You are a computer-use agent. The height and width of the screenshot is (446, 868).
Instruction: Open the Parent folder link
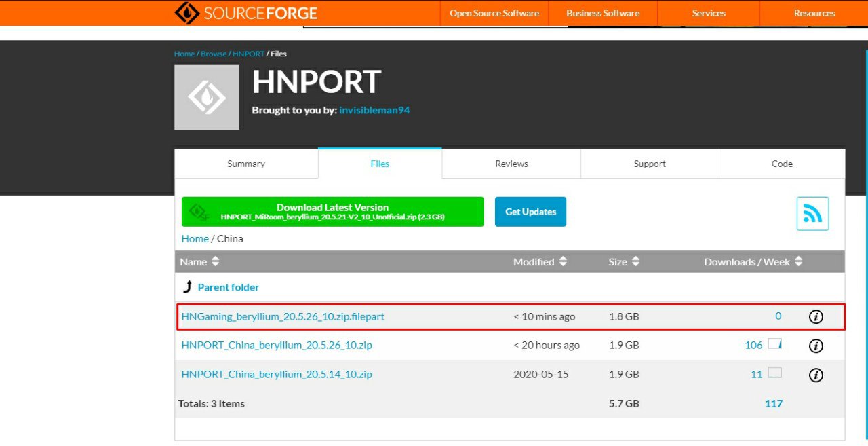(x=229, y=287)
